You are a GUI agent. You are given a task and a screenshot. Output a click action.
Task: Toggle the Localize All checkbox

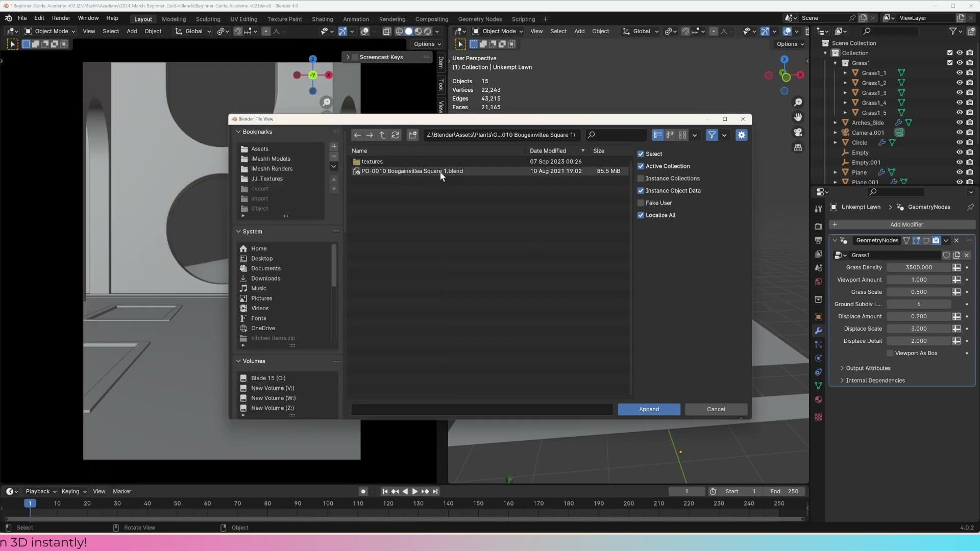pyautogui.click(x=641, y=215)
